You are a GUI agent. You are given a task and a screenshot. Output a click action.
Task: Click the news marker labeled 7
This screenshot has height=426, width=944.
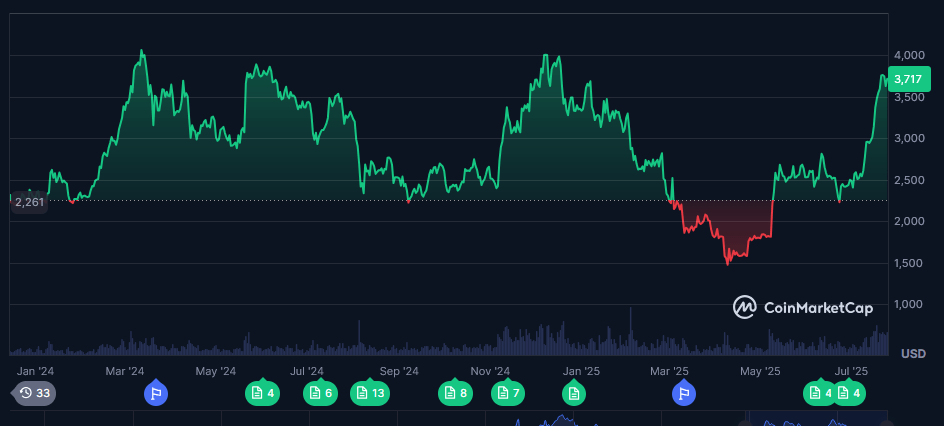coord(507,393)
